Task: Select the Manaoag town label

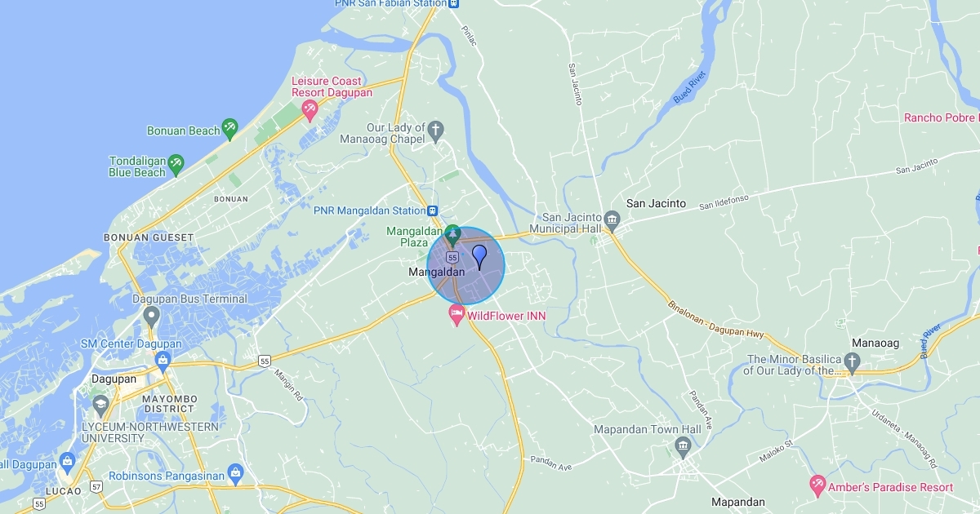Action: [875, 343]
